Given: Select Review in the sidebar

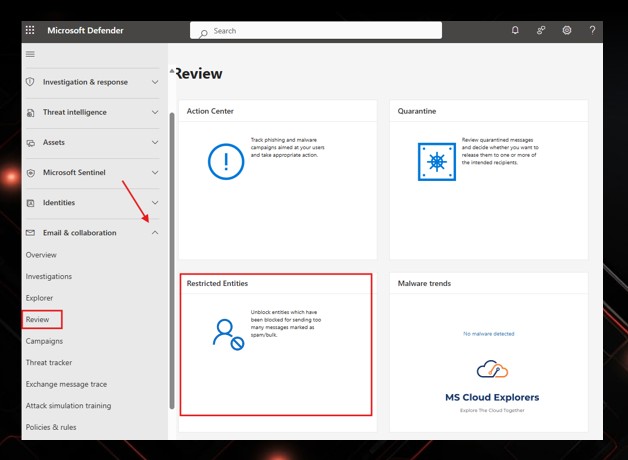Looking at the screenshot, I should click(x=37, y=319).
